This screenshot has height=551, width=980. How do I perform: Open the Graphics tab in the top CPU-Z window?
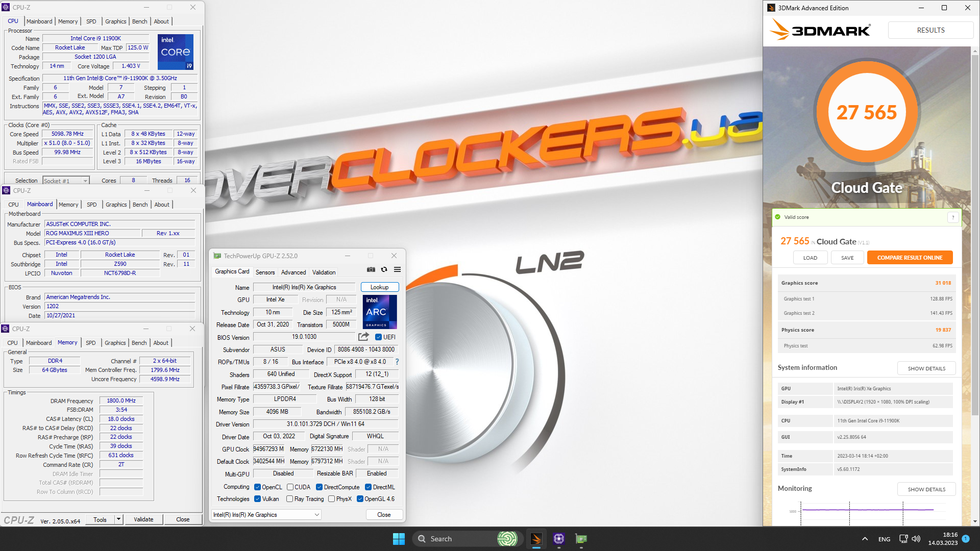[x=116, y=21]
